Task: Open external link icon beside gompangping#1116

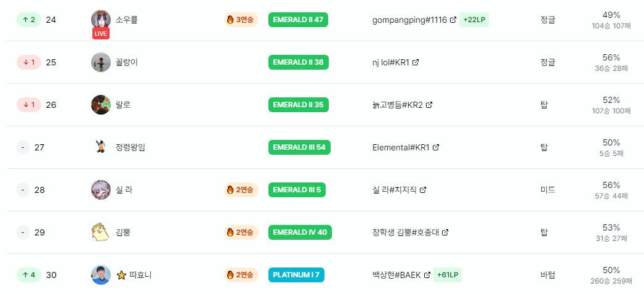Action: 453,20
